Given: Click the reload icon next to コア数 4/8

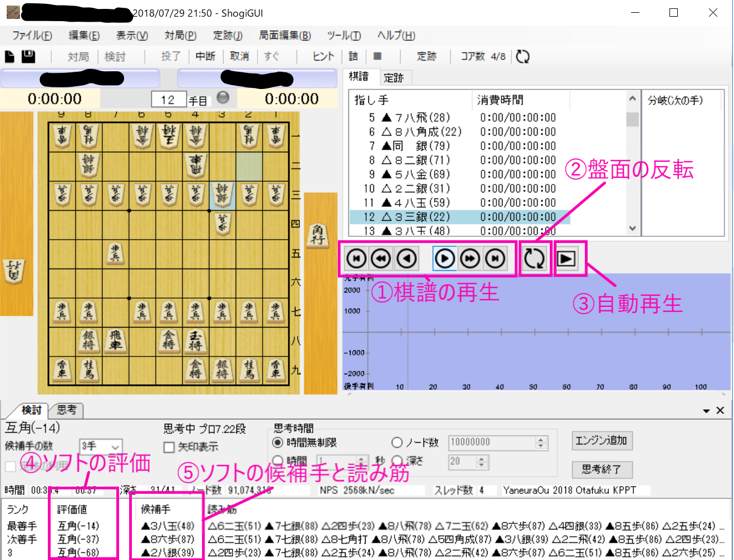Looking at the screenshot, I should tap(523, 56).
